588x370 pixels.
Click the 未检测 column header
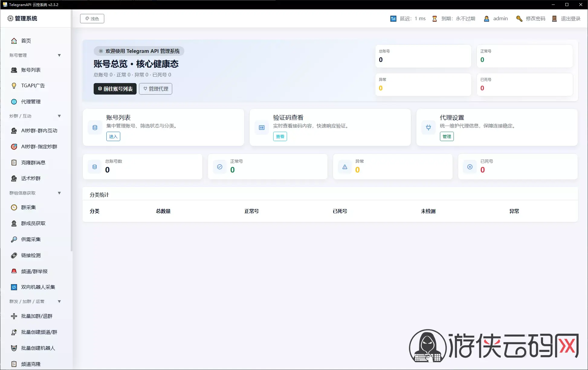pos(428,211)
